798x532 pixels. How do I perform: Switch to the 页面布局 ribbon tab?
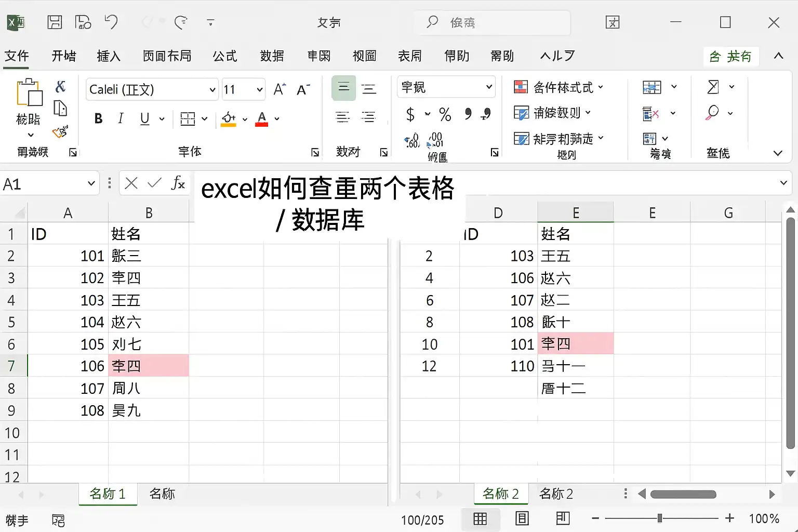click(167, 56)
